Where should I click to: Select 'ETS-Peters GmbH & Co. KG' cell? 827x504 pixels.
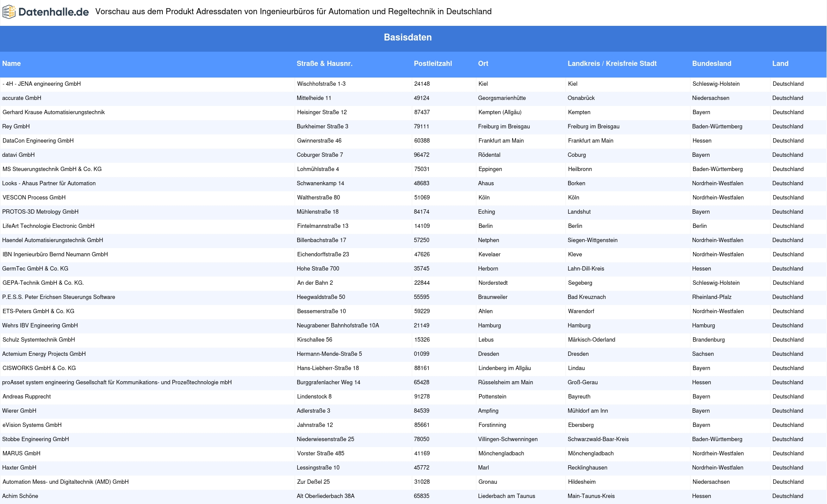pos(38,311)
